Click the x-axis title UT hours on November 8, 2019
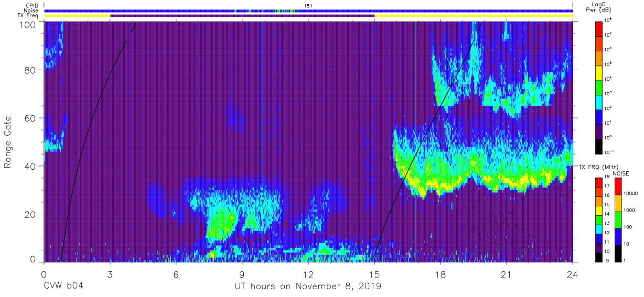Viewport: 644px width, 297px height. tap(308, 287)
